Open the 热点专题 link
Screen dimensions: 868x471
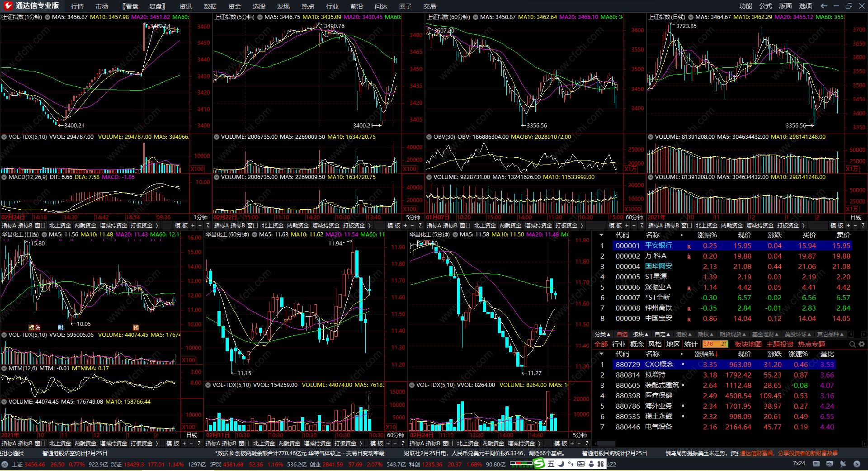[811, 344]
